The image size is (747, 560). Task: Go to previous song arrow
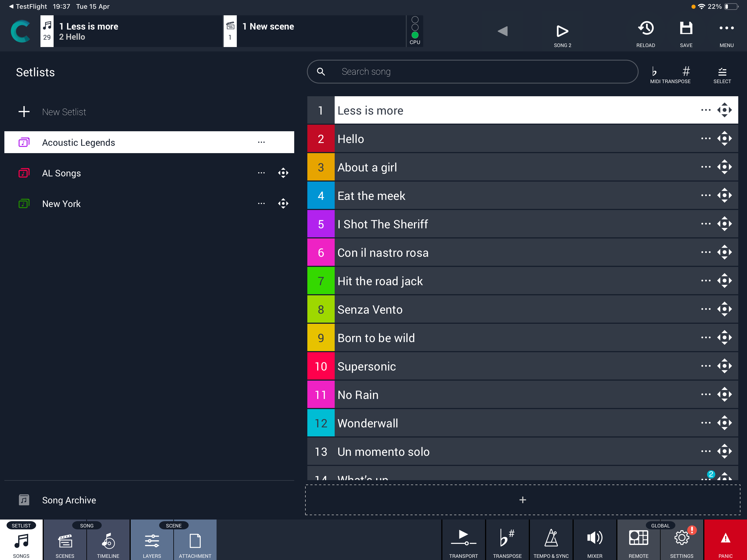coord(502,31)
